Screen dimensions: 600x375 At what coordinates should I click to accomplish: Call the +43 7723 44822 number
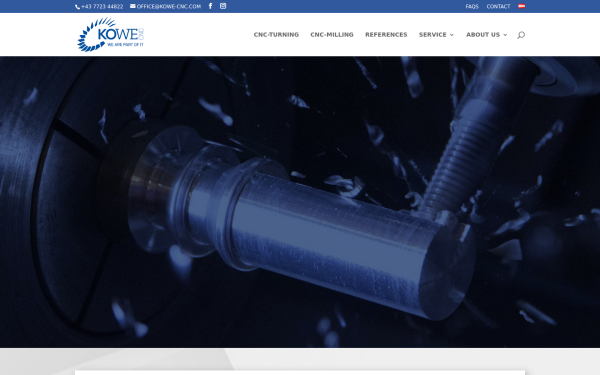(102, 7)
